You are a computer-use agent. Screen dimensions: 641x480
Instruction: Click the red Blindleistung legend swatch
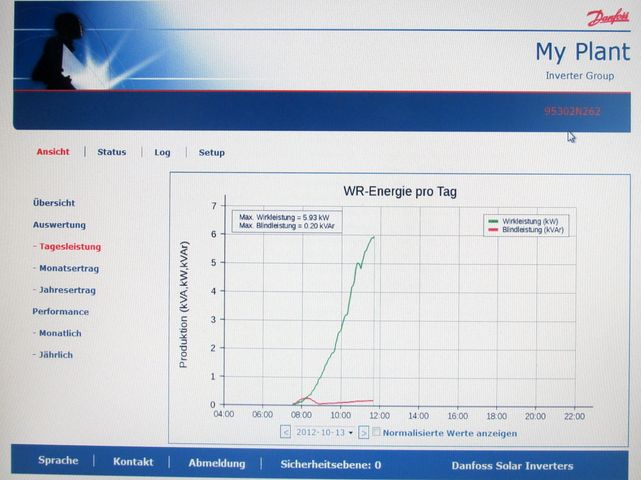click(493, 230)
